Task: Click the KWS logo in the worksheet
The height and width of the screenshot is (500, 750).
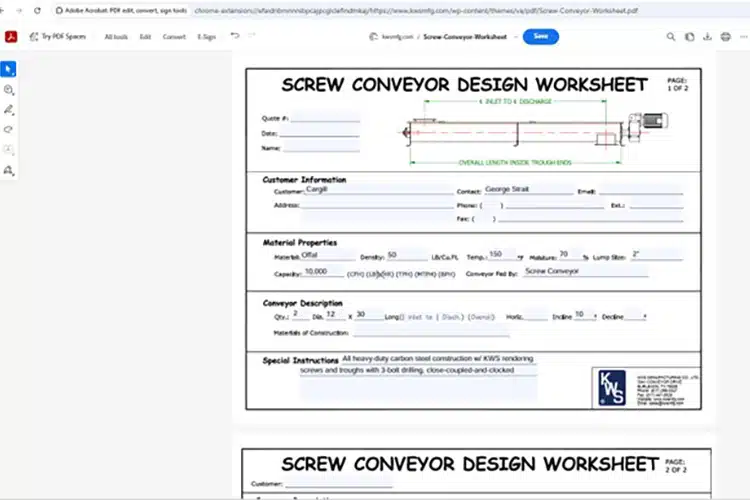Action: click(612, 388)
